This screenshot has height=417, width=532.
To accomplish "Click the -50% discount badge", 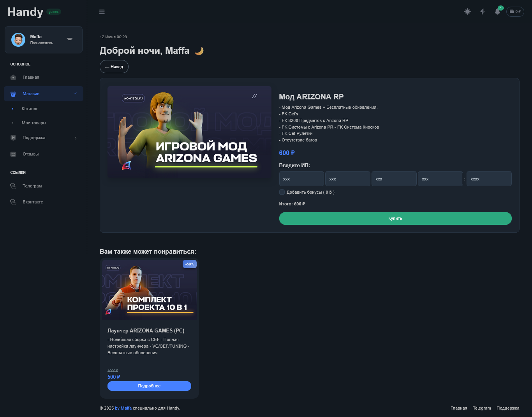I will 190,264.
